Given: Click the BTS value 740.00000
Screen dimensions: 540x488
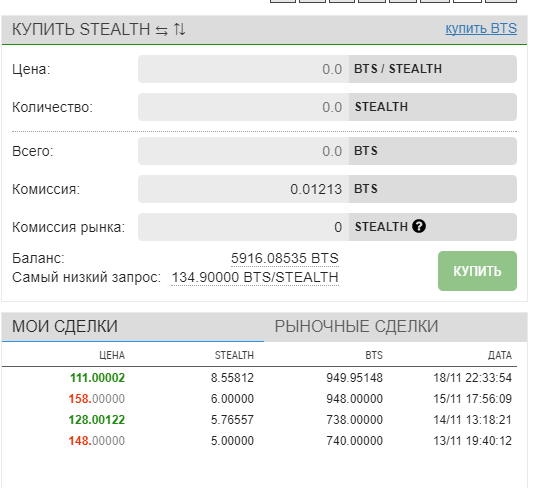Looking at the screenshot, I should 354,441.
